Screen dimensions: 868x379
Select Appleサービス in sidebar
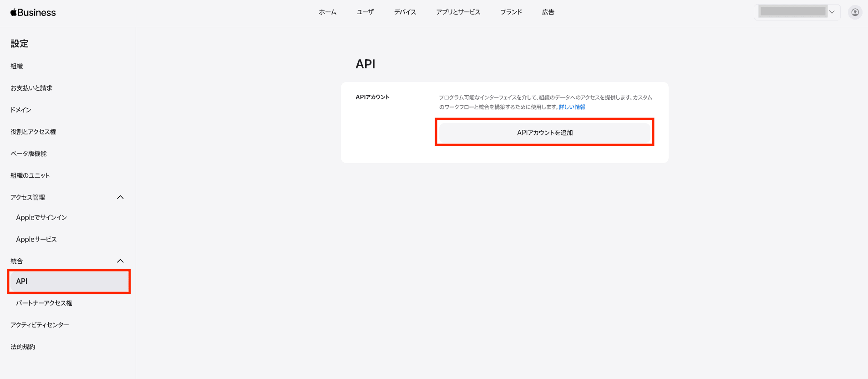[x=36, y=239]
